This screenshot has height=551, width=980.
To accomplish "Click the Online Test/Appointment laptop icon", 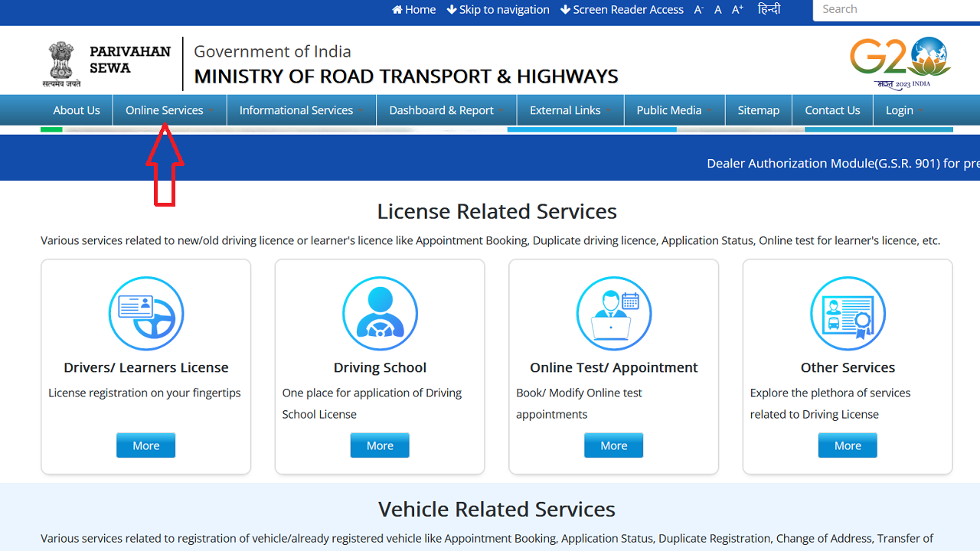I will (613, 313).
